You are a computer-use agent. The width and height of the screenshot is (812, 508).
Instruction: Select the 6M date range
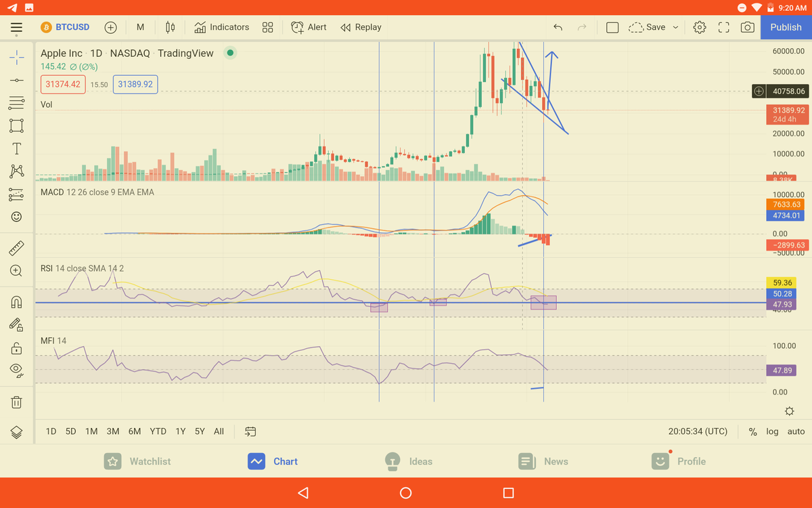pyautogui.click(x=135, y=431)
